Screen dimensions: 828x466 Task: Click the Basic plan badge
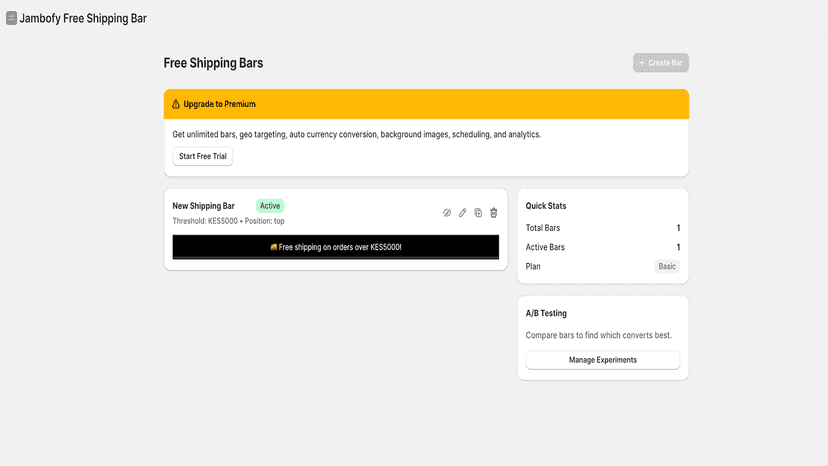(x=667, y=266)
